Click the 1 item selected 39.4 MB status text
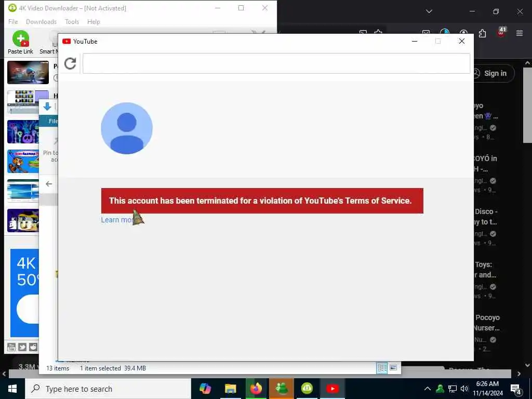This screenshot has height=399, width=532. 113,368
